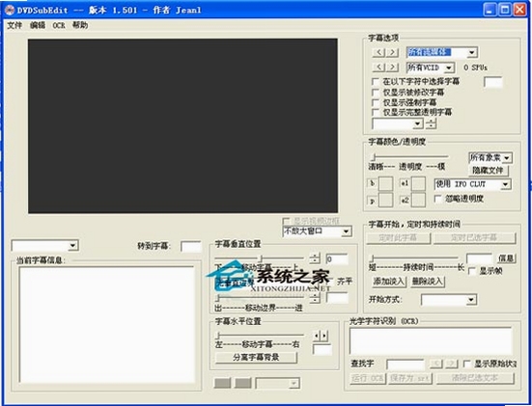
Task: Open the empty dropdown under 仅显示完整透明字幕
Action: click(x=397, y=123)
